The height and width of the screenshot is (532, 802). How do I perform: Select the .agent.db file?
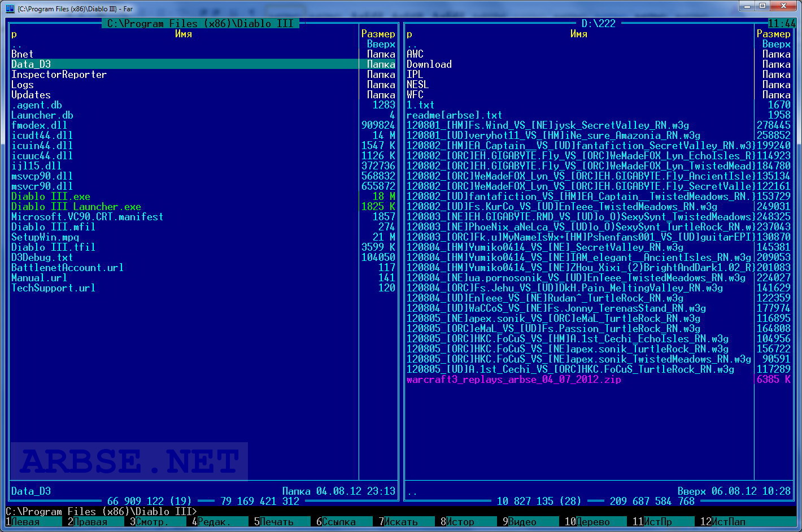tap(37, 105)
